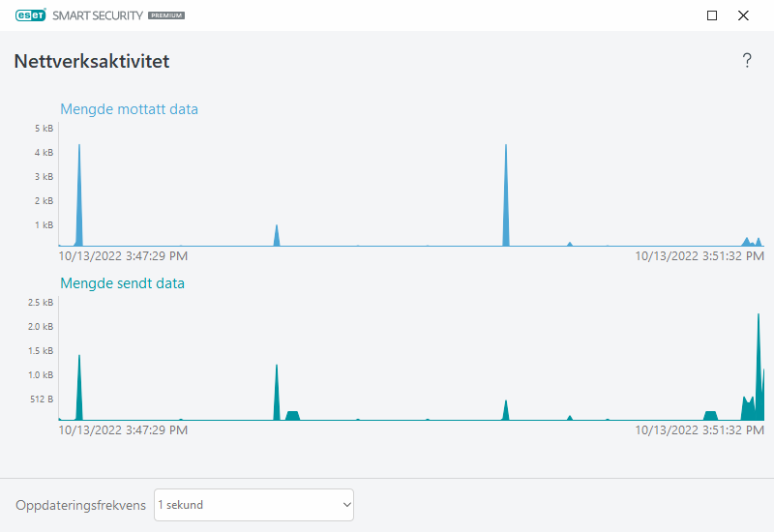The width and height of the screenshot is (774, 532).
Task: Click sent chart start time 3:47:29 PM
Action: point(123,430)
